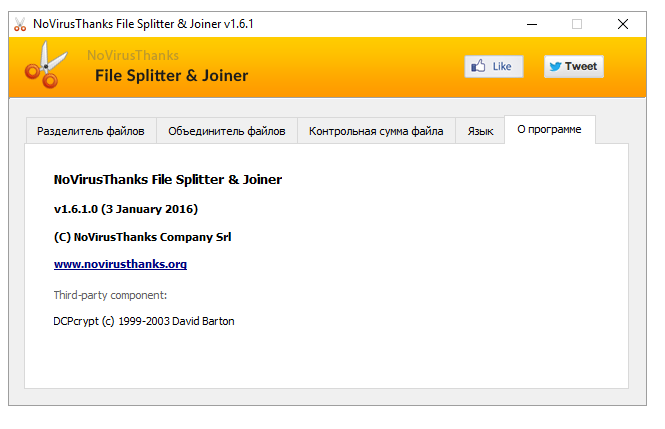Click the File Splitter & Joiner header title
The height and width of the screenshot is (429, 665).
(x=171, y=76)
